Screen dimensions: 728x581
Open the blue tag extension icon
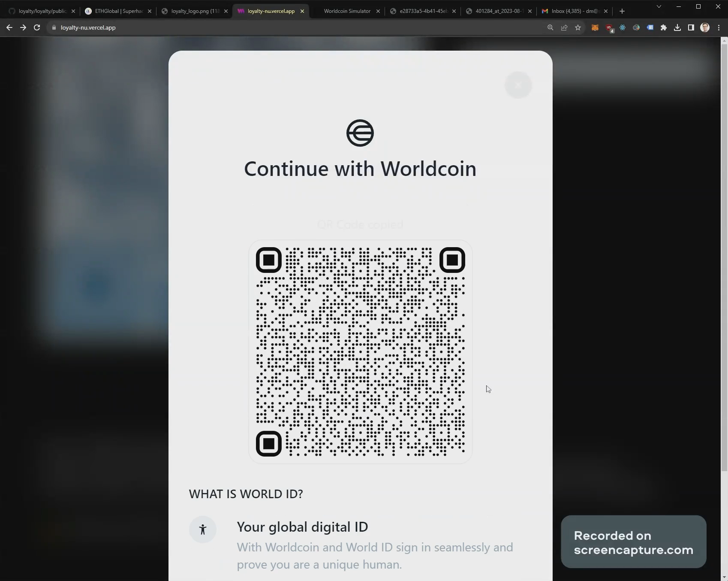(650, 27)
